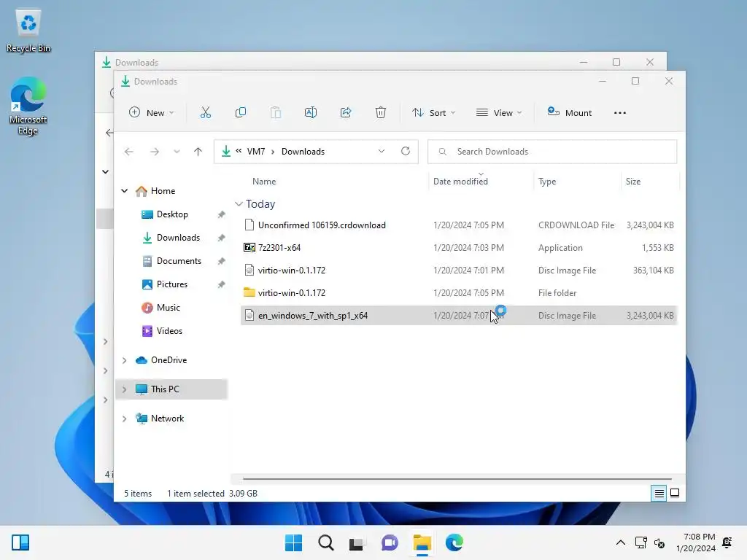Viewport: 747px width, 560px height.
Task: Open Microsoft Edge desktop shortcut
Action: pyautogui.click(x=28, y=106)
